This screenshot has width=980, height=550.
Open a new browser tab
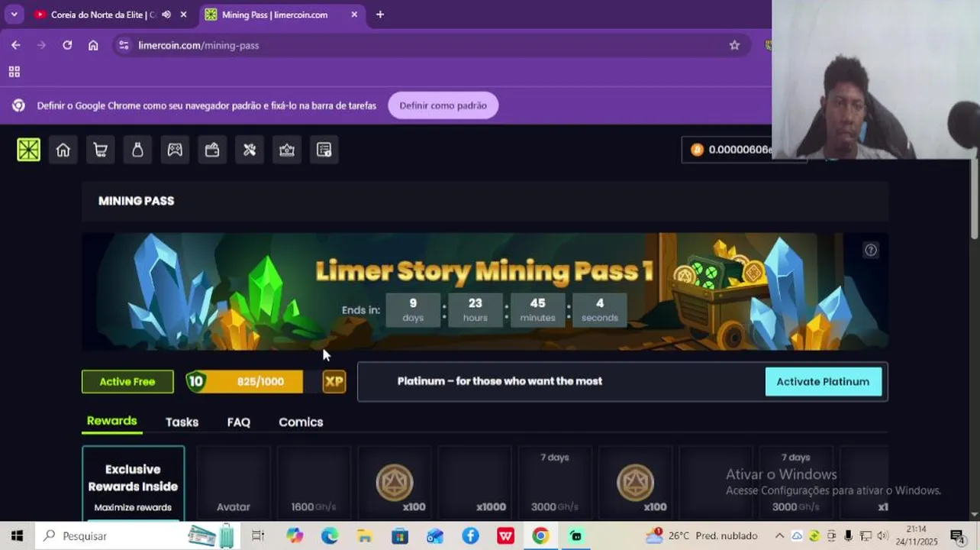pos(380,15)
